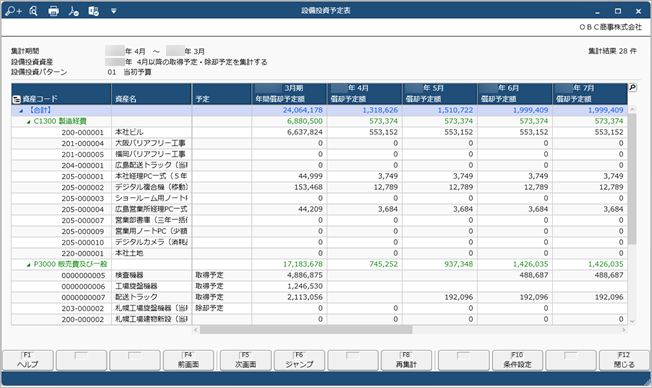Screen dimensions: 652x388
Task: Click the F6 ジャンプ button
Action: pos(299,360)
